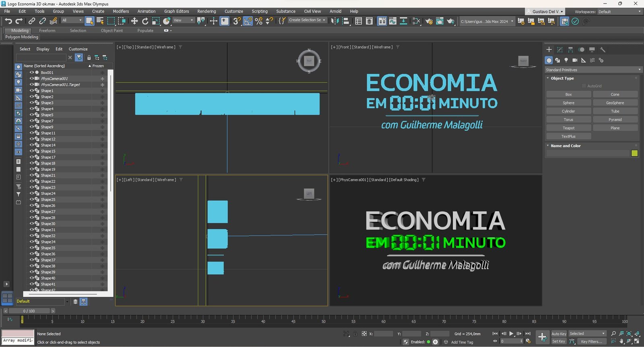Hide Shape5 in the scene explorer
Viewport: 644px width, 347px height.
click(x=32, y=115)
